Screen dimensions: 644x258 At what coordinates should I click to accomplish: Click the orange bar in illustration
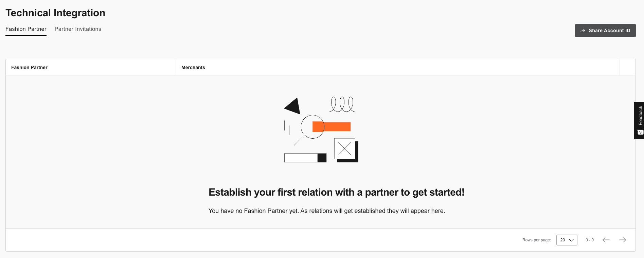click(x=332, y=126)
